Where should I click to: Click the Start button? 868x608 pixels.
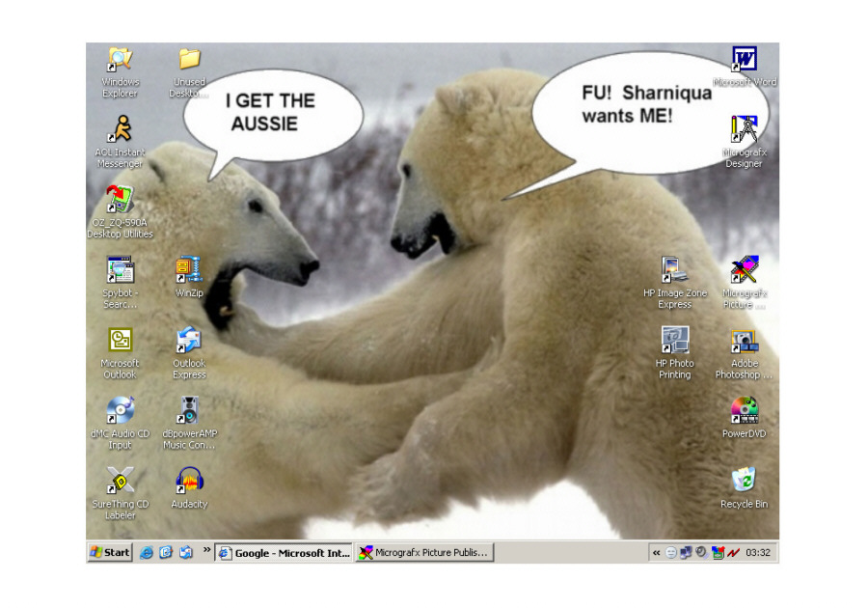pyautogui.click(x=110, y=553)
